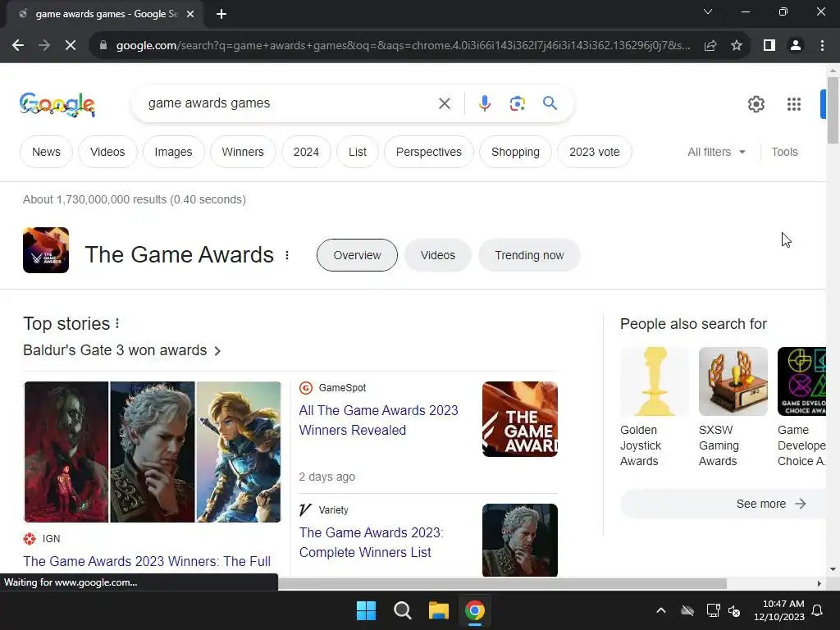Click the lock site info icon
This screenshot has height=630, width=840.
click(x=103, y=46)
